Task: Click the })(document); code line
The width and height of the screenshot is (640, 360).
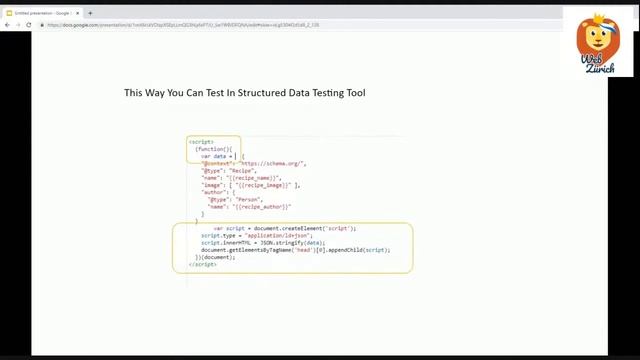Action: 215,258
